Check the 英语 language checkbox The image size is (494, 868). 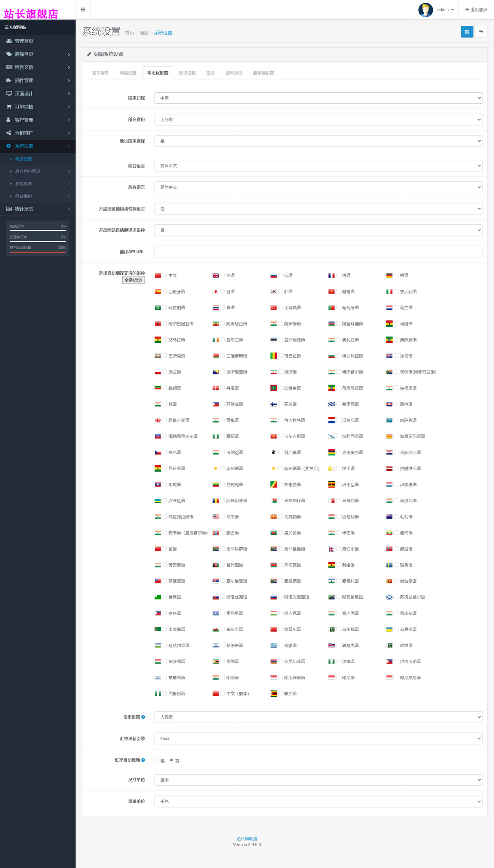(x=223, y=275)
